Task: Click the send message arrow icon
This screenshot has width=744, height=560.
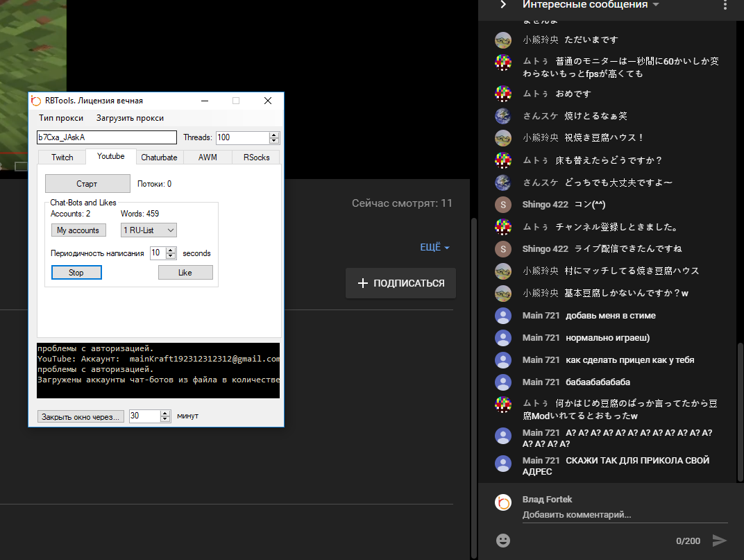Action: [720, 540]
